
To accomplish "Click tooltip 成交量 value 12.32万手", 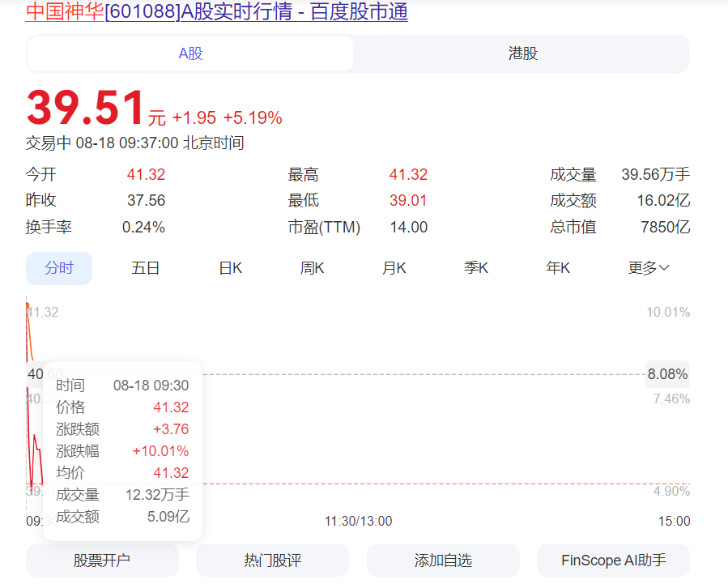I will pyautogui.click(x=157, y=495).
